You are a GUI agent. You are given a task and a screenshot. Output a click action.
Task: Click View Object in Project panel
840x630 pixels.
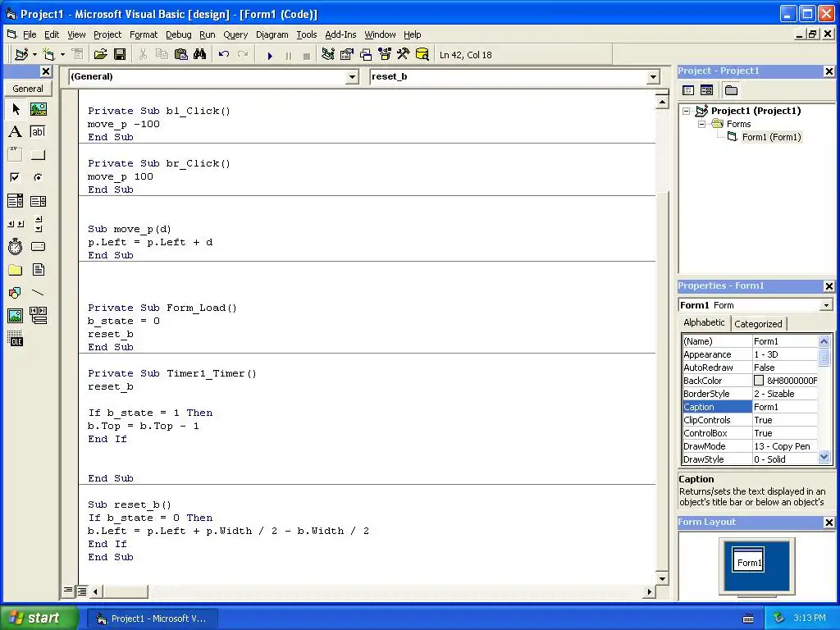coord(706,90)
